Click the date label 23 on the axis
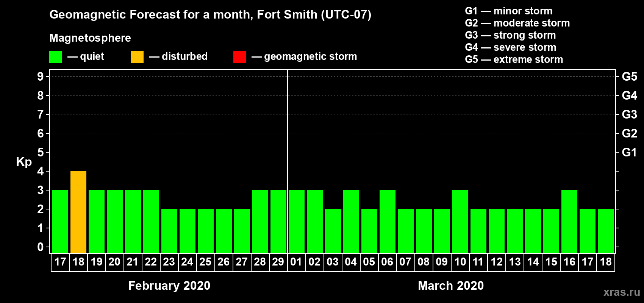The image size is (644, 303). (169, 262)
